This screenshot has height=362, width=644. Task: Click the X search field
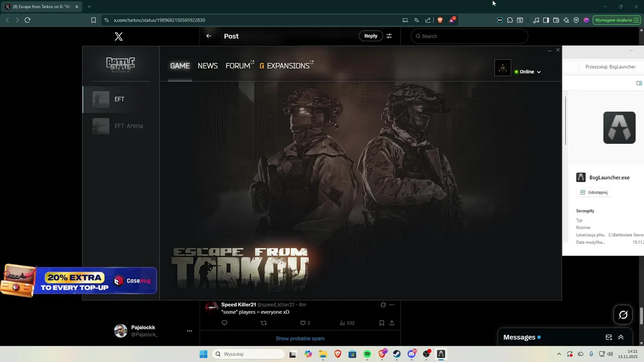(469, 36)
